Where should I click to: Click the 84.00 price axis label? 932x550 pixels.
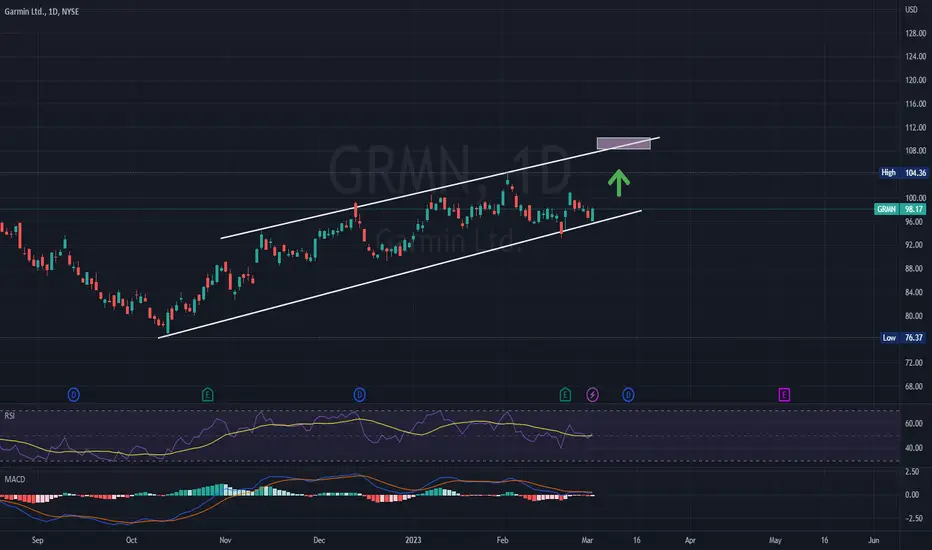click(x=914, y=293)
